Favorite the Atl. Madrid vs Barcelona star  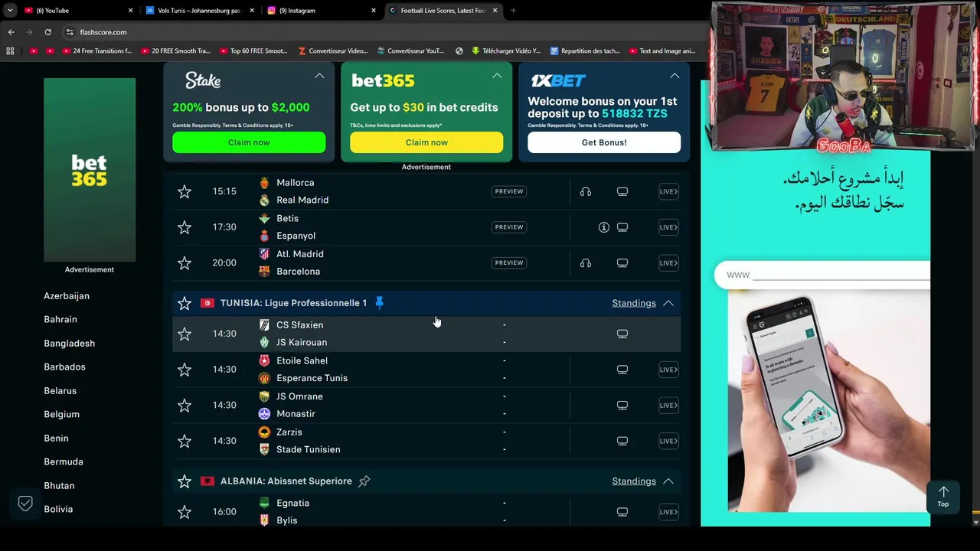(x=185, y=262)
